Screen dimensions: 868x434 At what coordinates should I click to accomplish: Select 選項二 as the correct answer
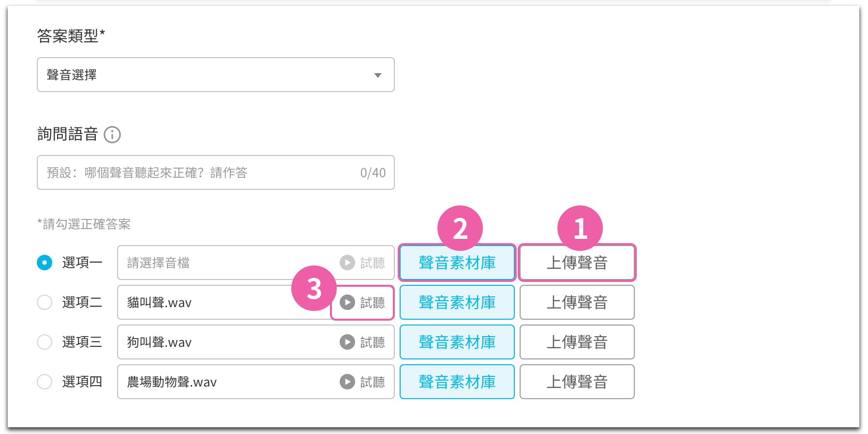(x=45, y=302)
